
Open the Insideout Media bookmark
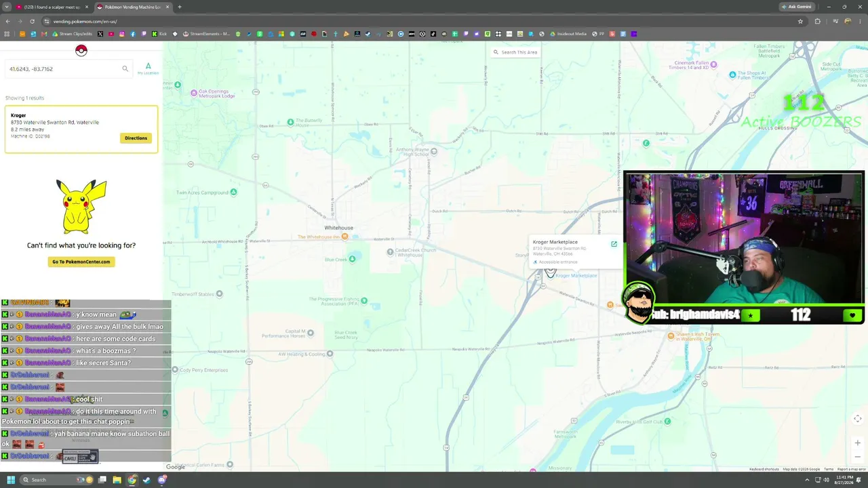568,34
